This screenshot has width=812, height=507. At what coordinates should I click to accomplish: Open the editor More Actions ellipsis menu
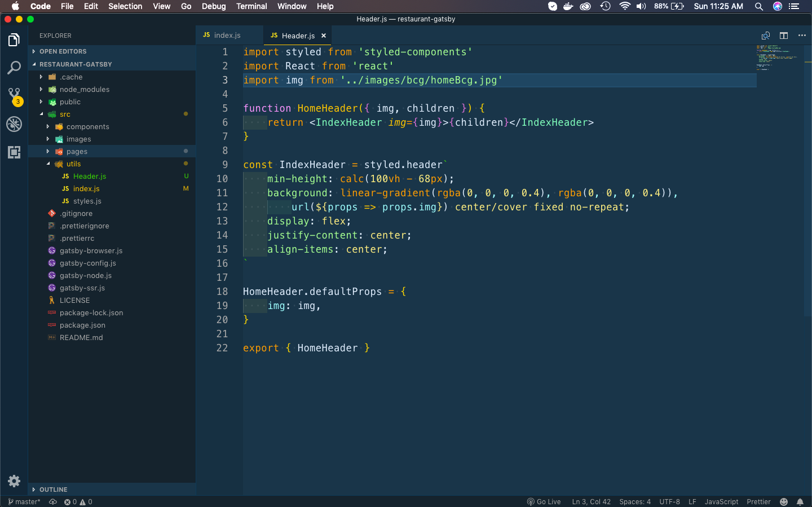point(802,36)
